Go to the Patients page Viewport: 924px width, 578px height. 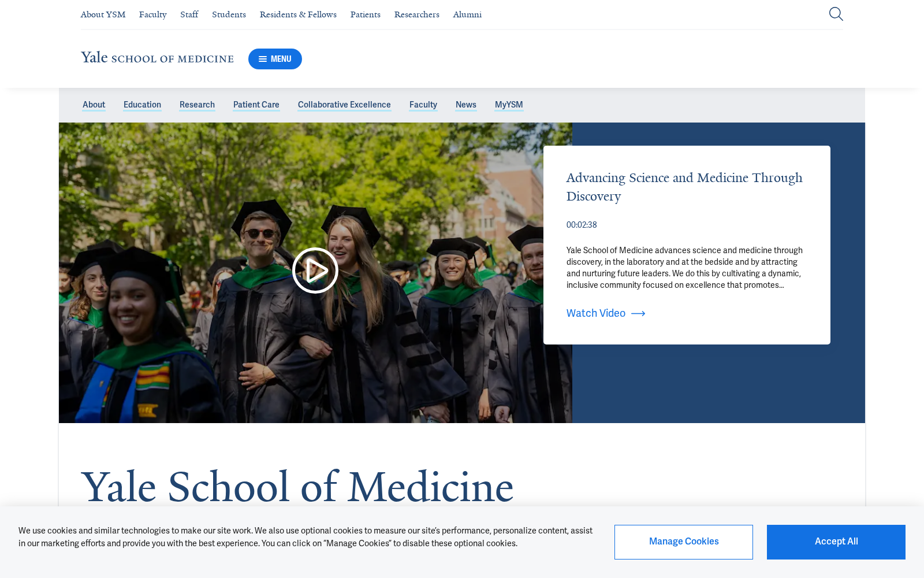tap(366, 14)
